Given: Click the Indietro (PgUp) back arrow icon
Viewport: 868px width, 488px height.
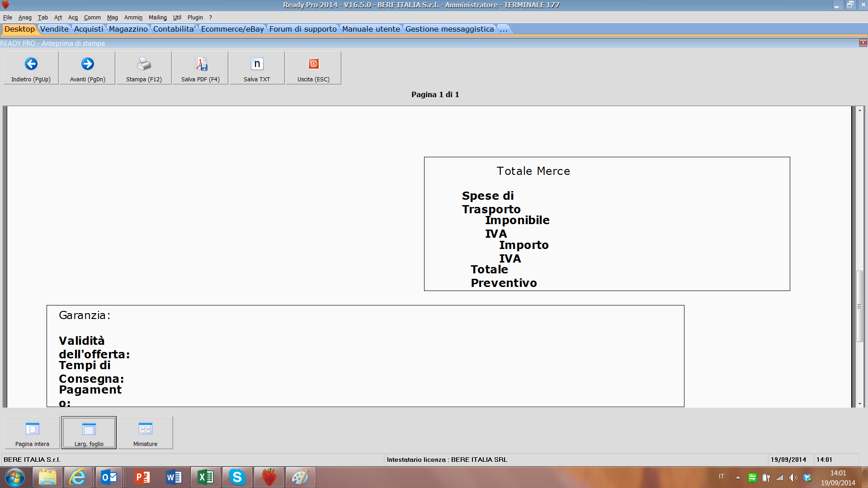Looking at the screenshot, I should (31, 64).
